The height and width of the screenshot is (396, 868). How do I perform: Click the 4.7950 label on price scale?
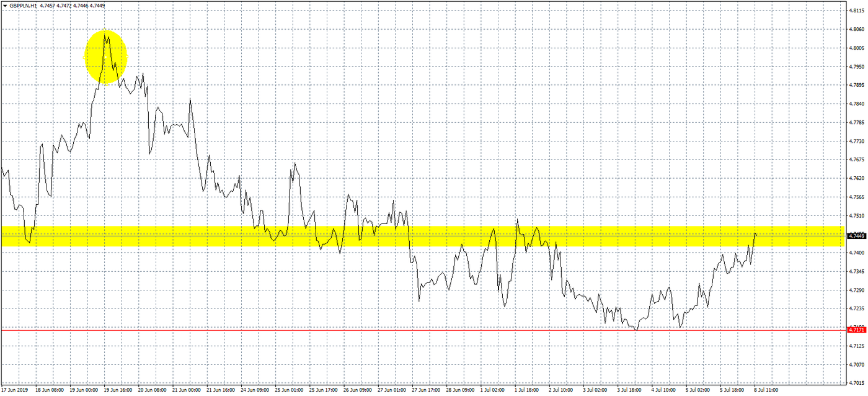tap(858, 66)
